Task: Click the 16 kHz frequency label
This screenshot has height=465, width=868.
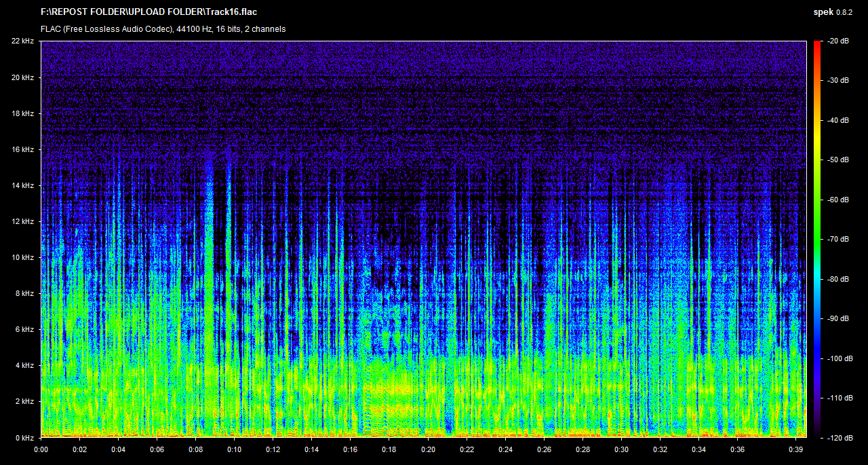Action: click(22, 149)
